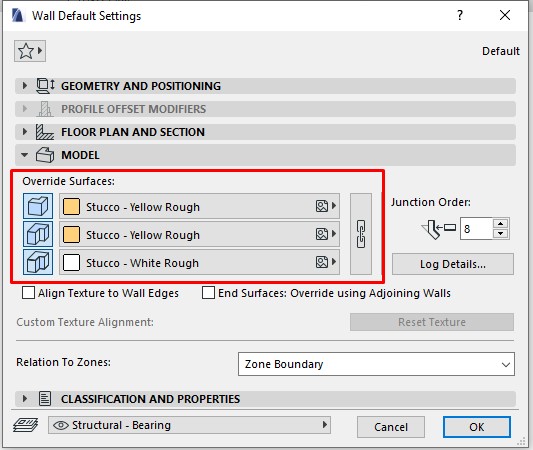The height and width of the screenshot is (450, 533).
Task: Enable Align Texture to Wall Edges
Action: click(28, 293)
